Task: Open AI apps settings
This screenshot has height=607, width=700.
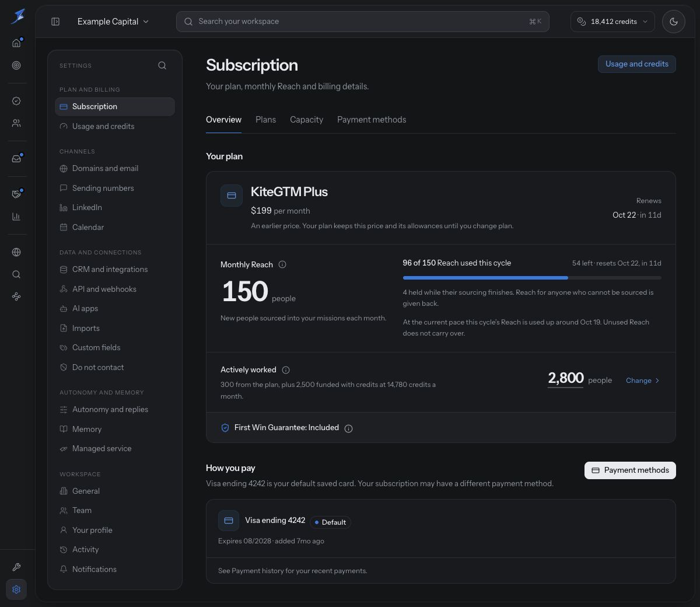Action: click(115, 309)
